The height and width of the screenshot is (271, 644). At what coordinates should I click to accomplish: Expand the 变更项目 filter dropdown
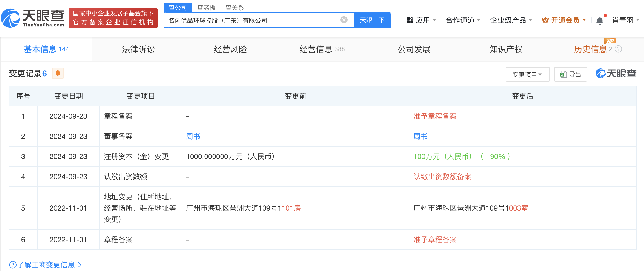coord(528,75)
